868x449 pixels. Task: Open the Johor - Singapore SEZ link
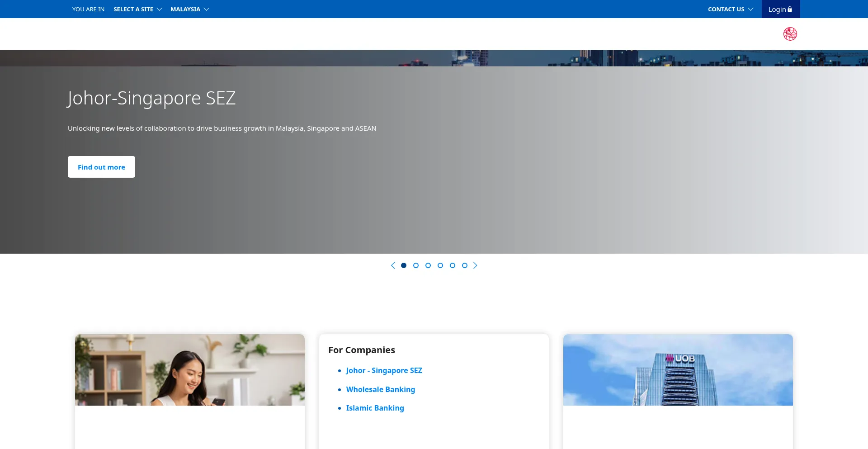pyautogui.click(x=384, y=370)
